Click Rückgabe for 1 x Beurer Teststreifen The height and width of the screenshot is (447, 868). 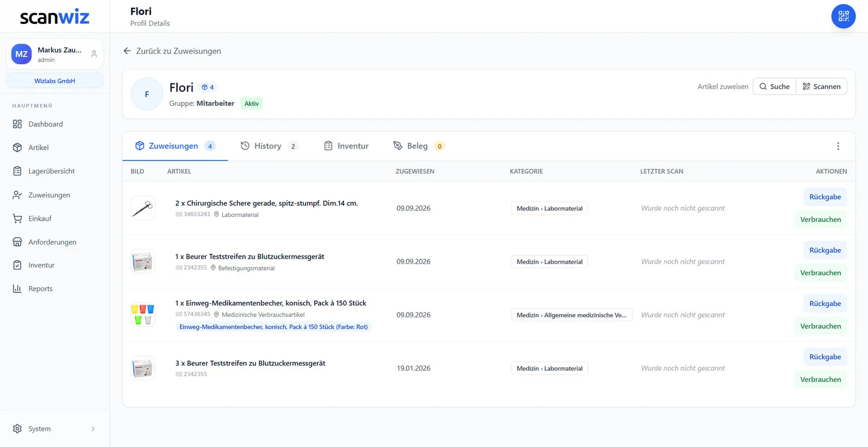(x=825, y=250)
